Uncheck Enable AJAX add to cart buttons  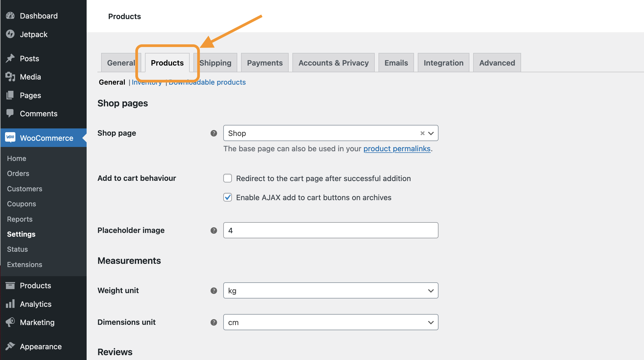coord(228,197)
